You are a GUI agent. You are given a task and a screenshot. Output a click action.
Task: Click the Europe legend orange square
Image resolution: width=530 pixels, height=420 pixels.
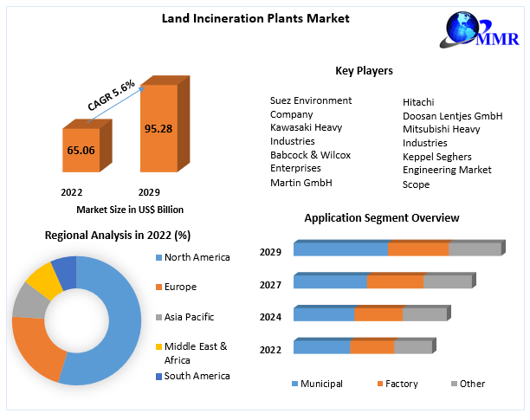[x=158, y=287]
